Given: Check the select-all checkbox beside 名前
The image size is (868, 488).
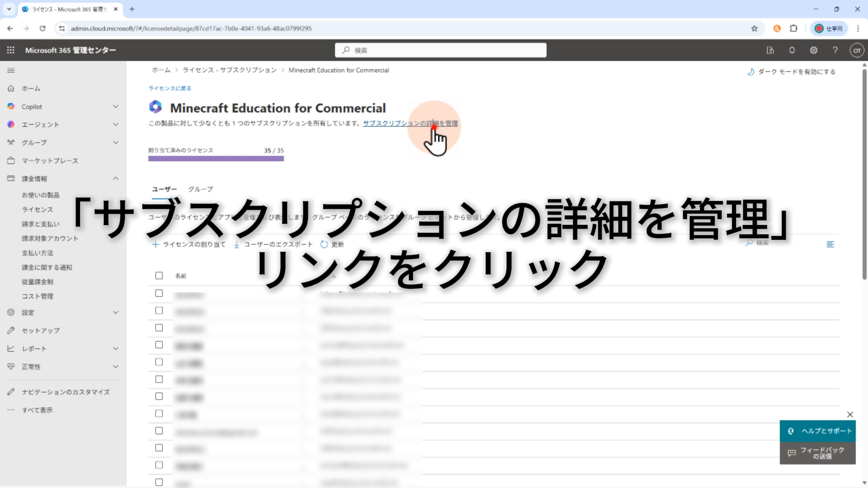Looking at the screenshot, I should click(159, 276).
